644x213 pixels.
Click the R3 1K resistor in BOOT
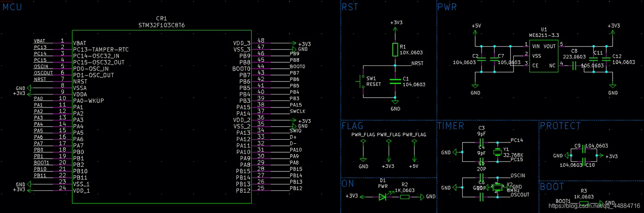583,203
